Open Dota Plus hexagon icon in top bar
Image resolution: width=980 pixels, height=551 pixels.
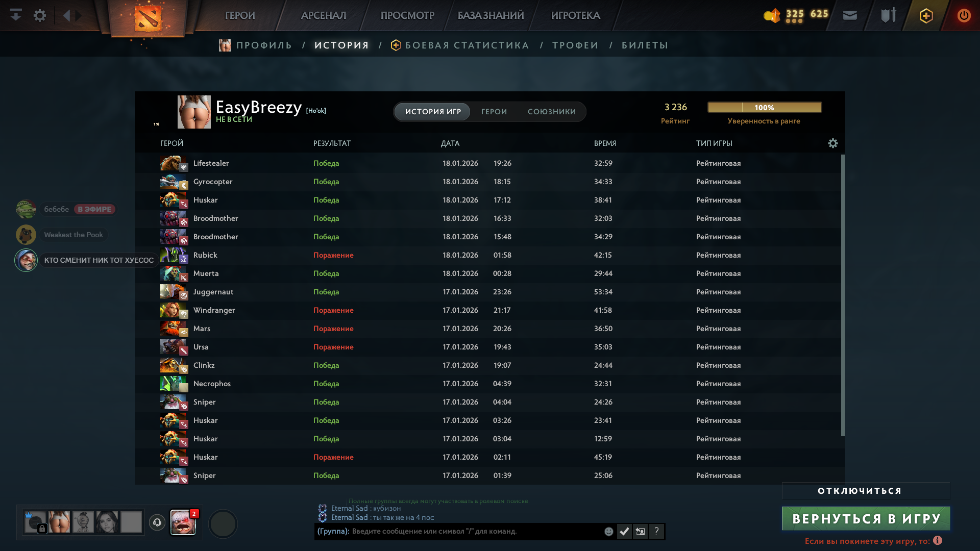(x=926, y=15)
